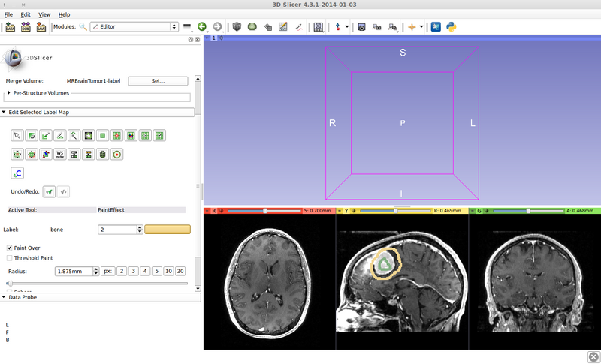The height and width of the screenshot is (364, 601).
Task: Open the View menu
Action: click(44, 14)
